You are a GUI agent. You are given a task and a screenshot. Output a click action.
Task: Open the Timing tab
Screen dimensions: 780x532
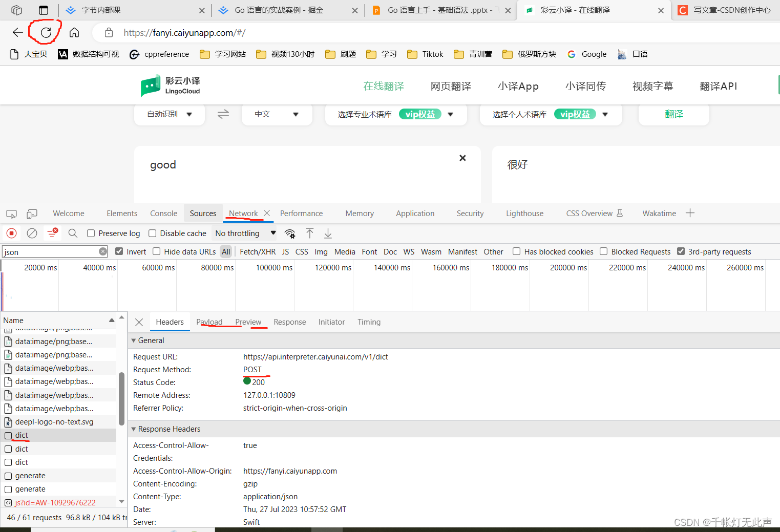(369, 322)
